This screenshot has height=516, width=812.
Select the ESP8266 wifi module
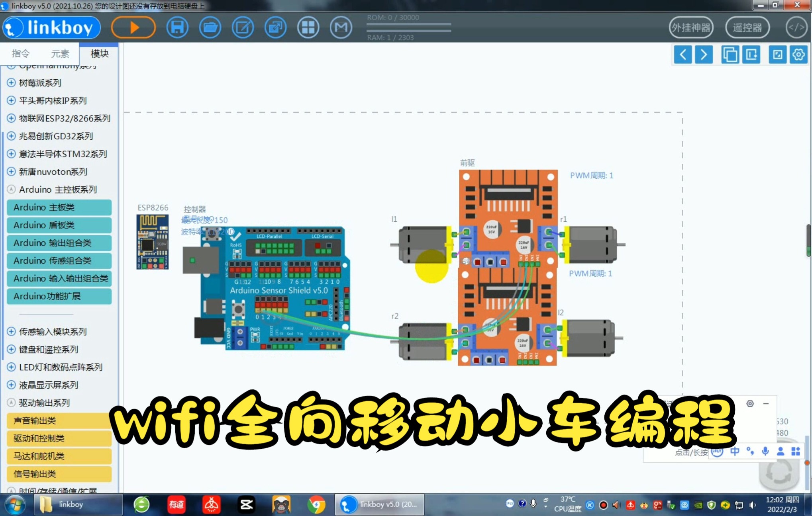[x=152, y=242]
